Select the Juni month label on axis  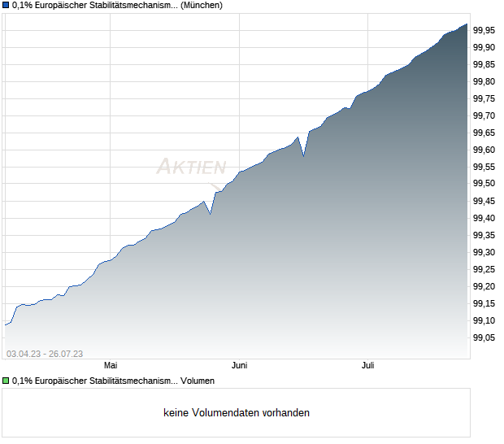240,365
